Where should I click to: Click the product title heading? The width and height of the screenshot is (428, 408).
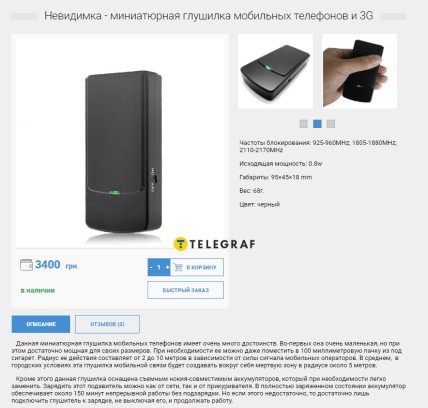pos(209,16)
